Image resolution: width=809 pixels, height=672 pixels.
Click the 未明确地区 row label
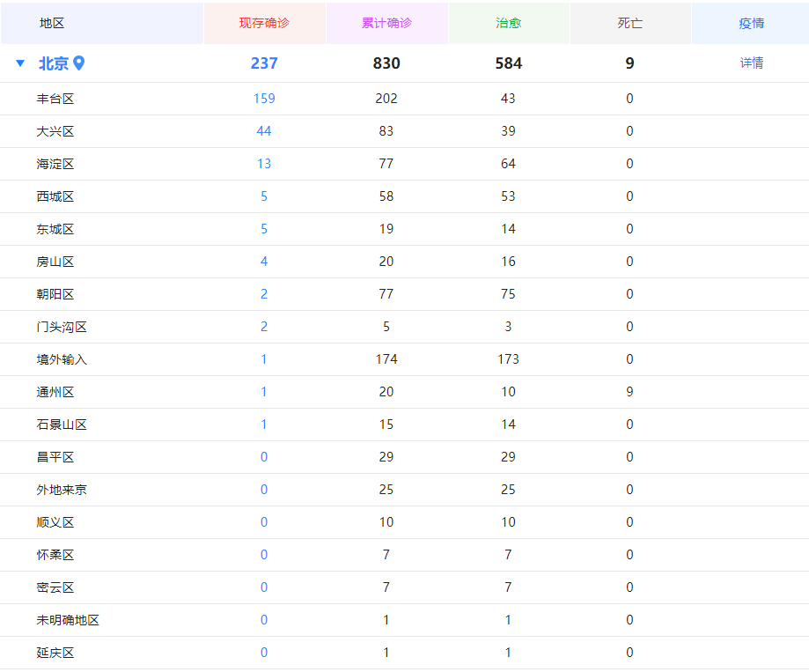[68, 620]
